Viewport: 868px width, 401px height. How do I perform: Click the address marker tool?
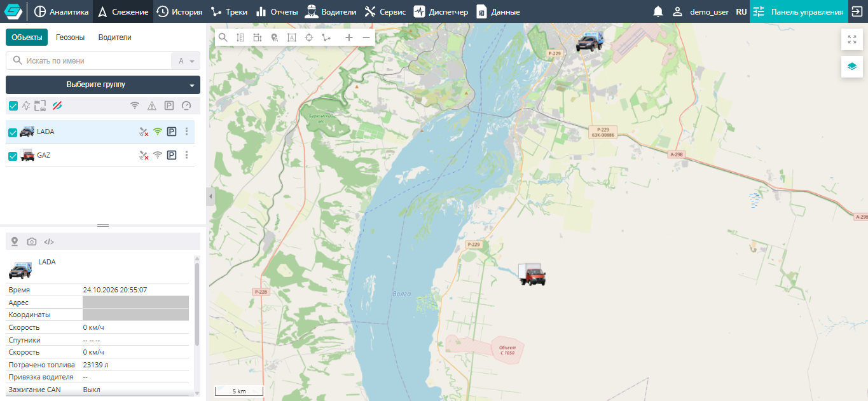click(275, 37)
